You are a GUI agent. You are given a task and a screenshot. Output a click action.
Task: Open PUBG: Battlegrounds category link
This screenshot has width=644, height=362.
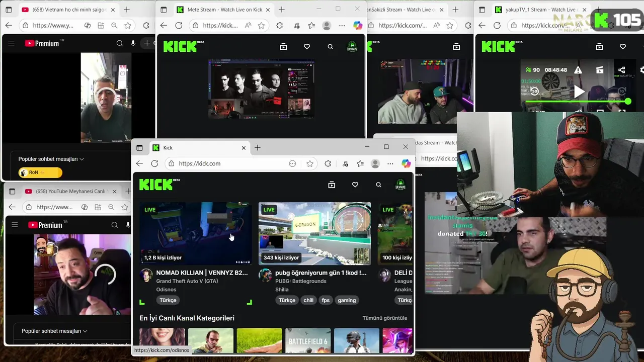tap(301, 281)
